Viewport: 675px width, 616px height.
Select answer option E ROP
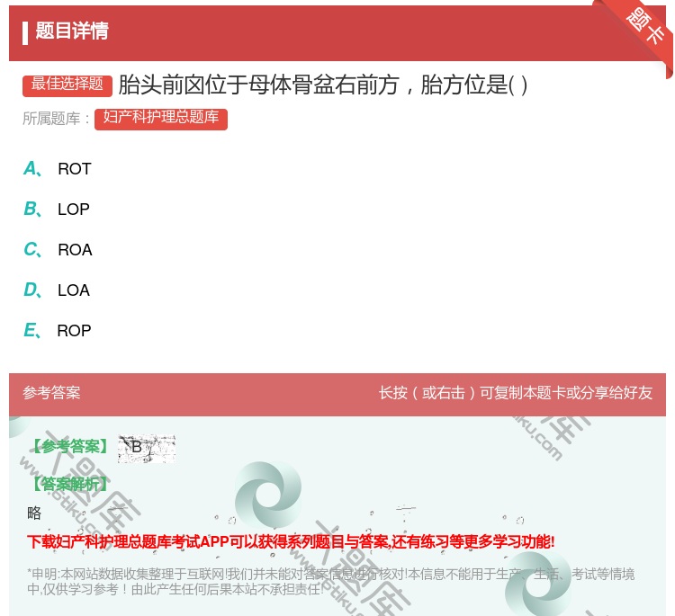(x=58, y=330)
